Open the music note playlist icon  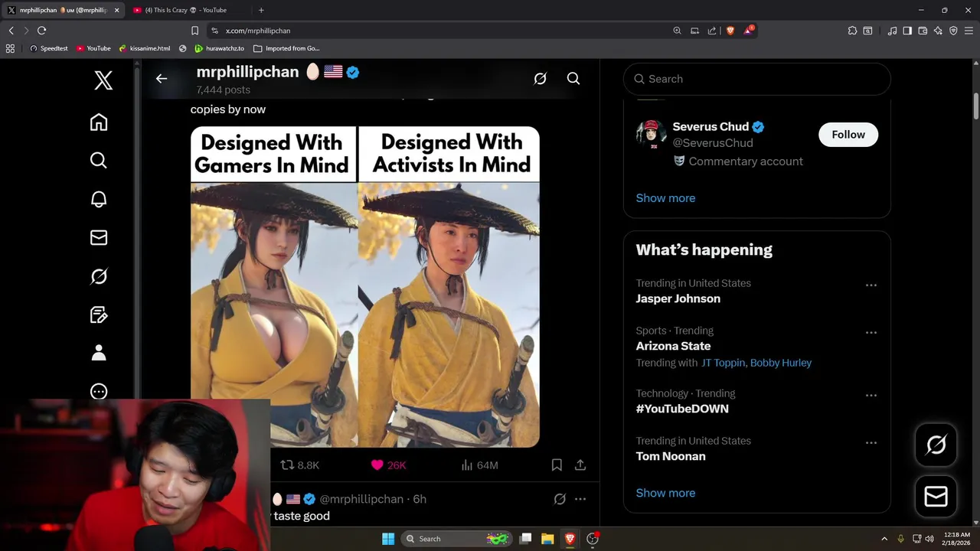point(892,31)
